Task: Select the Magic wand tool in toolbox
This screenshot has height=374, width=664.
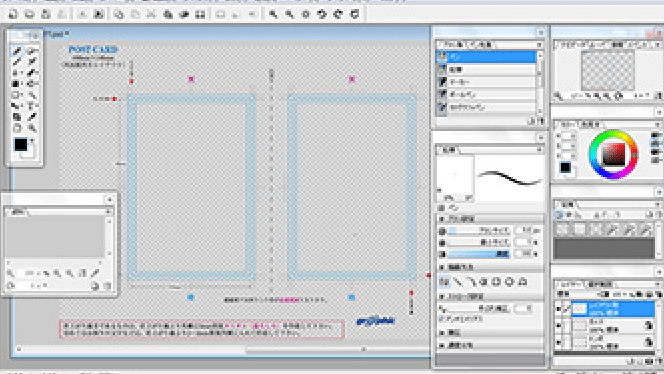Action: click(x=32, y=95)
